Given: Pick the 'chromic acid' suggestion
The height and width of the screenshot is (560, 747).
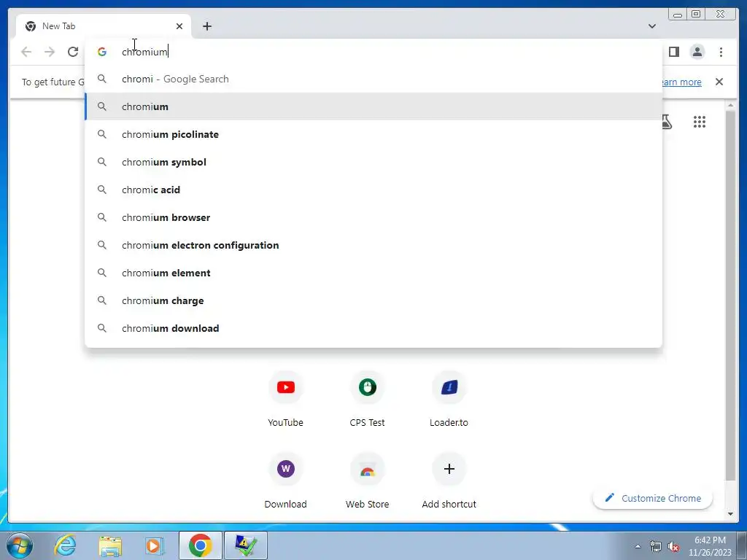Looking at the screenshot, I should pos(373,190).
